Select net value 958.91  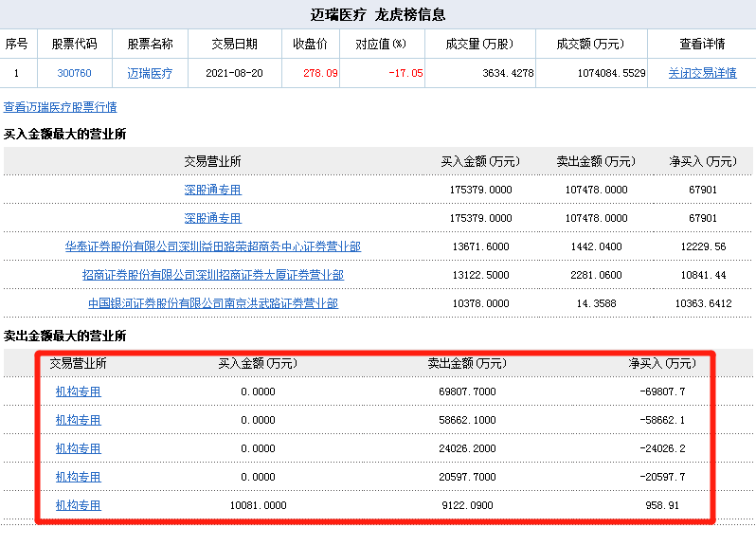[662, 505]
